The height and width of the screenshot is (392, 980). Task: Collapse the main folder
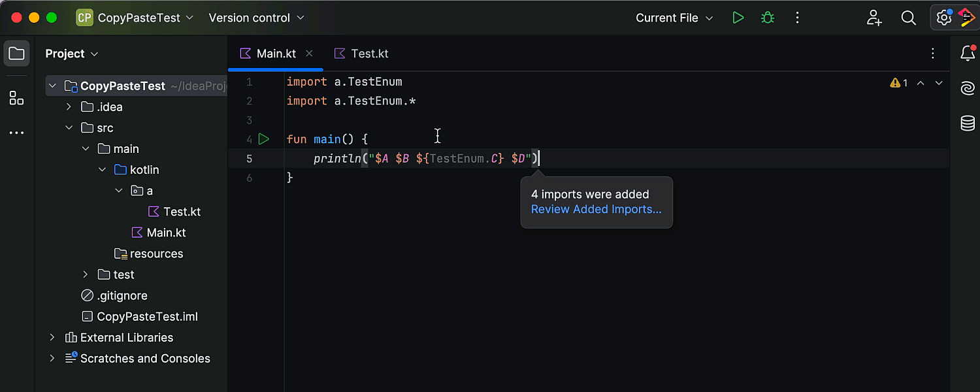point(86,149)
